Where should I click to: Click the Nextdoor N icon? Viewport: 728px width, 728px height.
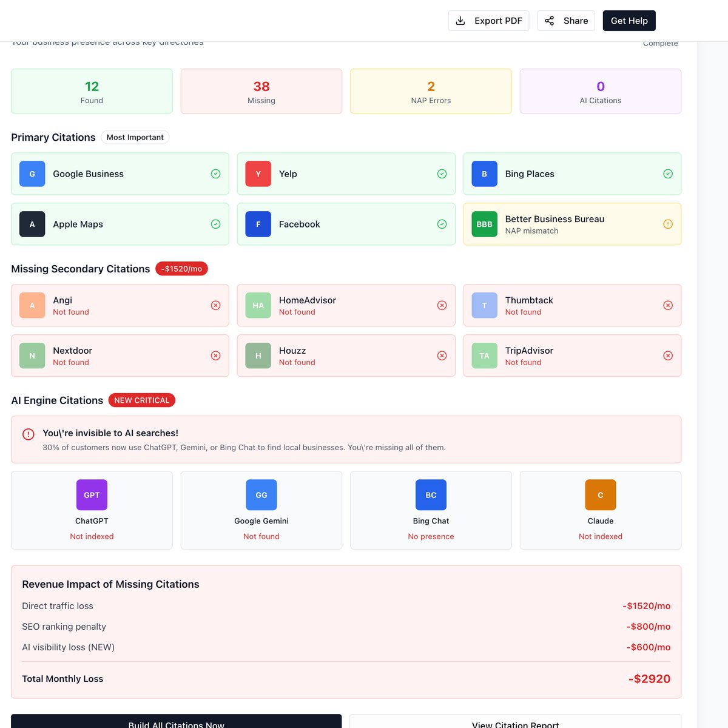click(x=32, y=356)
